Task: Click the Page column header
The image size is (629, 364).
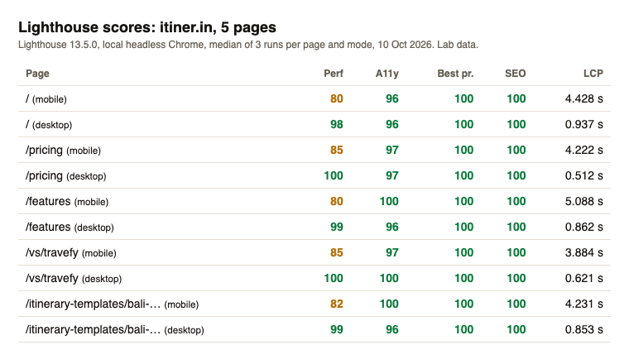Action: [x=37, y=74]
